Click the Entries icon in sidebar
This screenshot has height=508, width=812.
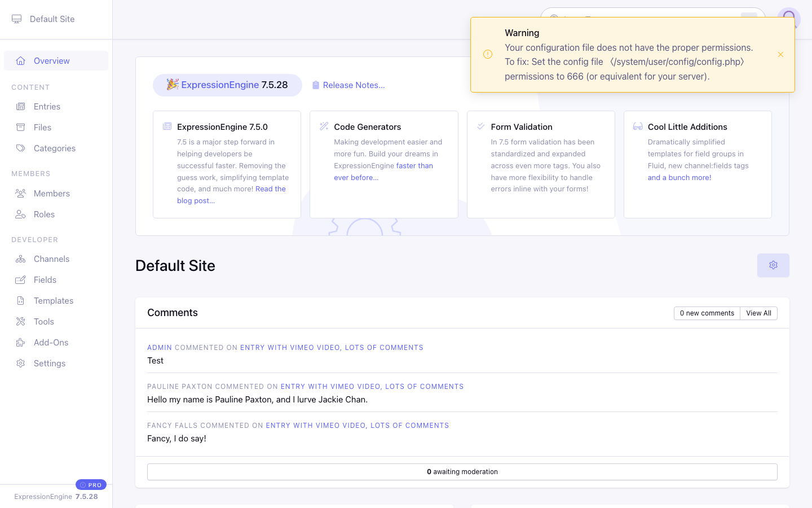[x=21, y=107]
